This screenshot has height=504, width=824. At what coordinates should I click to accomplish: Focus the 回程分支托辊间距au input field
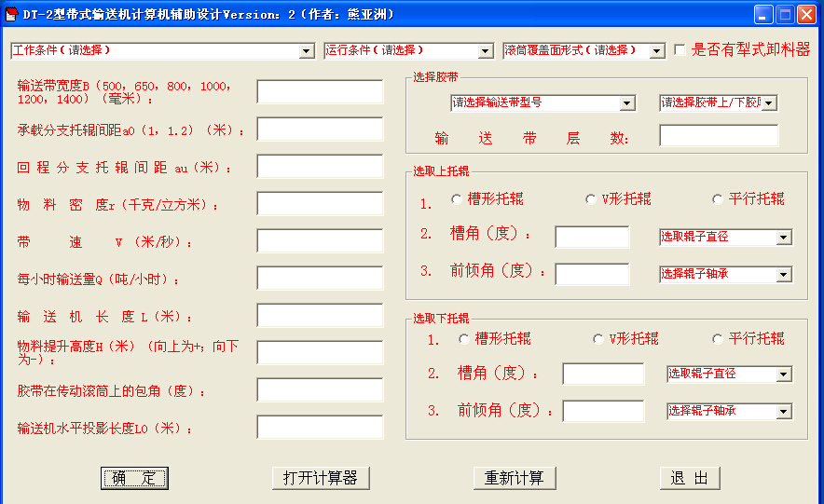[320, 167]
